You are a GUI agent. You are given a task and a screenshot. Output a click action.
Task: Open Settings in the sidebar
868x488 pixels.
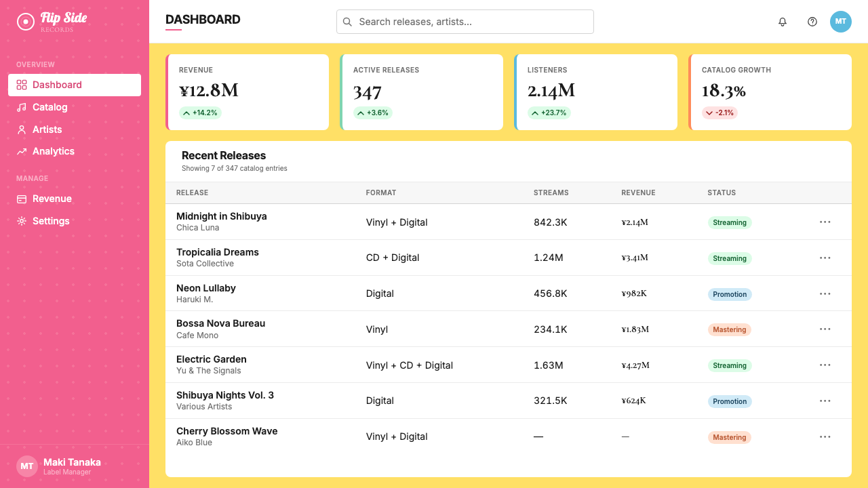point(75,221)
